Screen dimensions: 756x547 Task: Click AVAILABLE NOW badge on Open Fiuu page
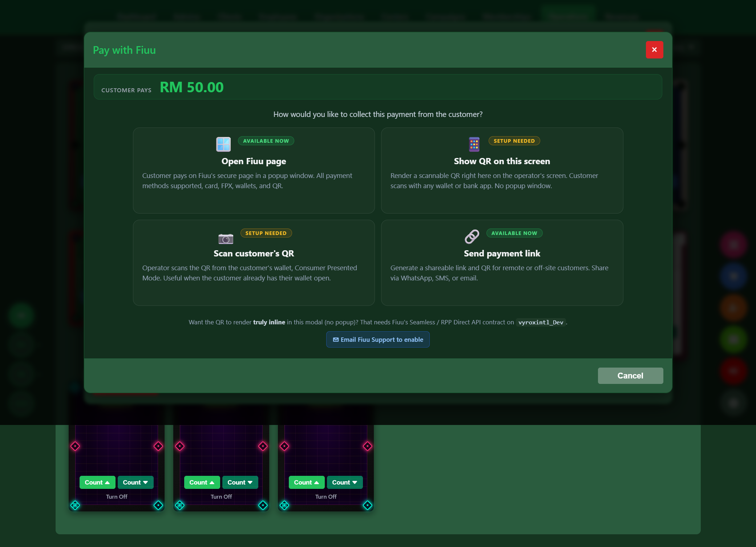(x=266, y=141)
